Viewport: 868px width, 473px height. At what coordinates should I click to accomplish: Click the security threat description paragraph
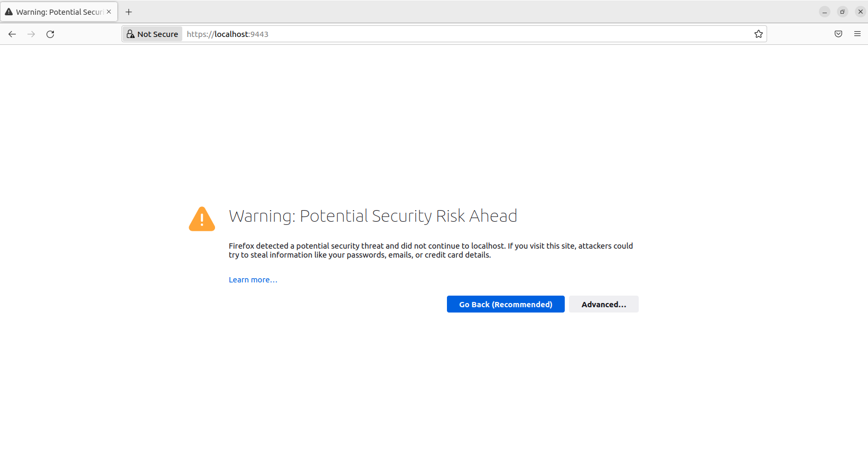tap(431, 250)
